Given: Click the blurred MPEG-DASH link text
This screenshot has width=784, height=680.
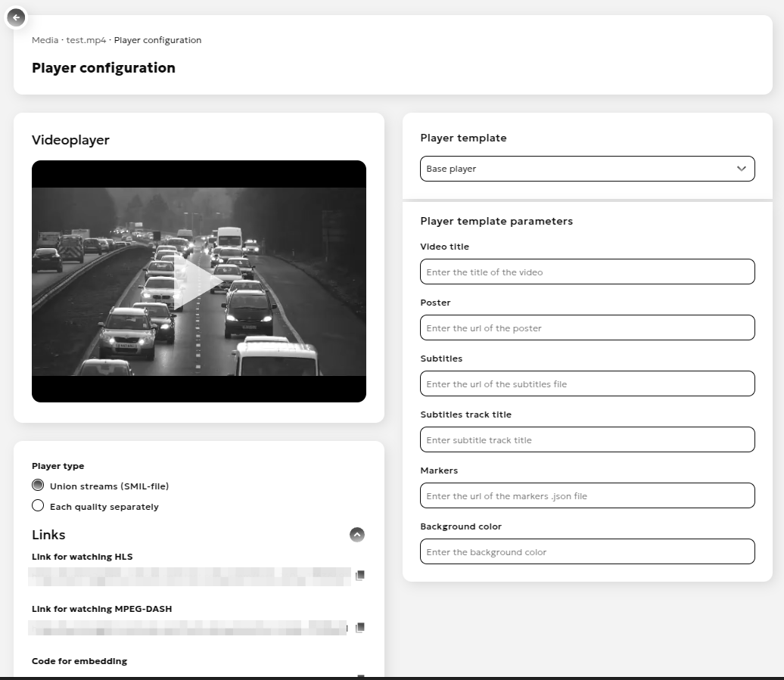Looking at the screenshot, I should point(188,628).
